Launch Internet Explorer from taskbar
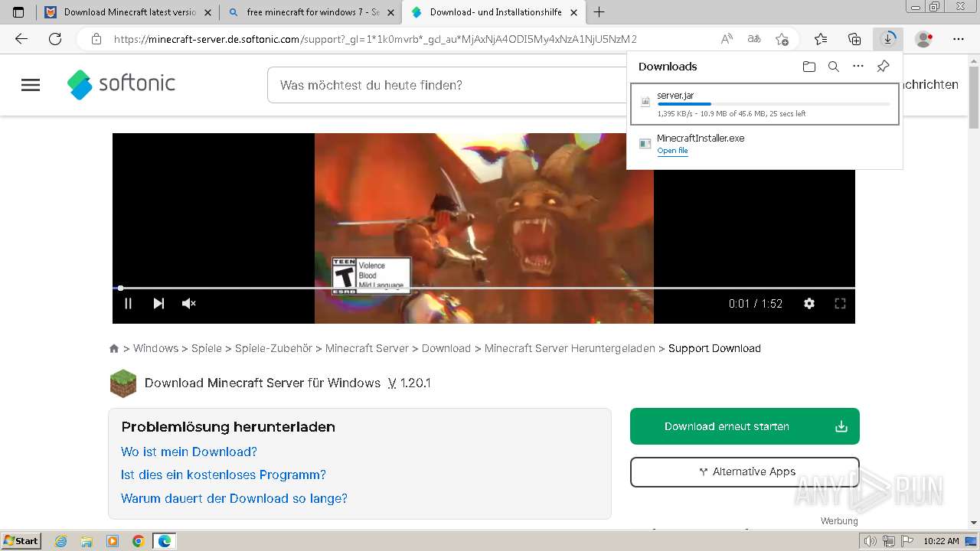Image resolution: width=980 pixels, height=551 pixels. (x=61, y=541)
